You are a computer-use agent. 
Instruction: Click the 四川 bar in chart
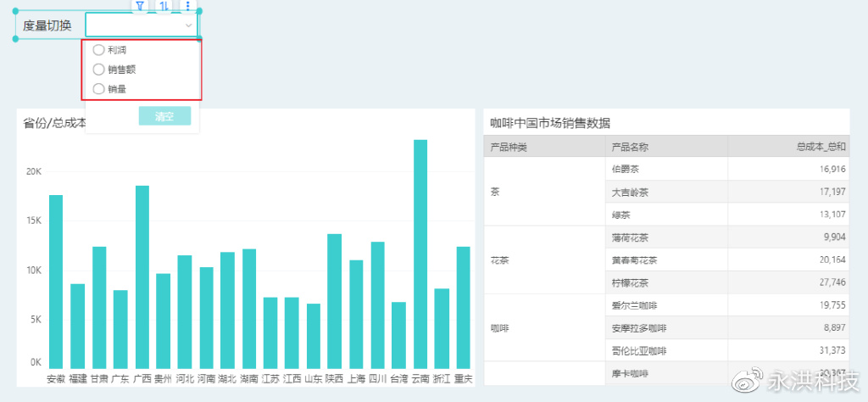[377, 305]
